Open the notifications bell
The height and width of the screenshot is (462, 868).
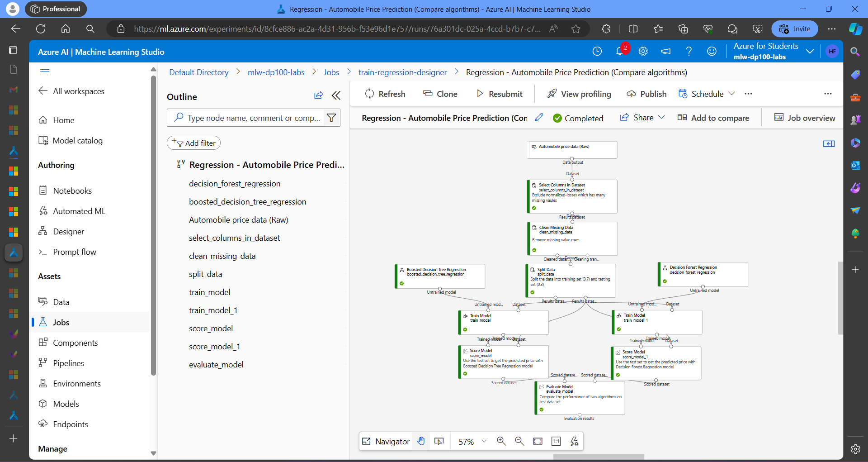tap(620, 51)
